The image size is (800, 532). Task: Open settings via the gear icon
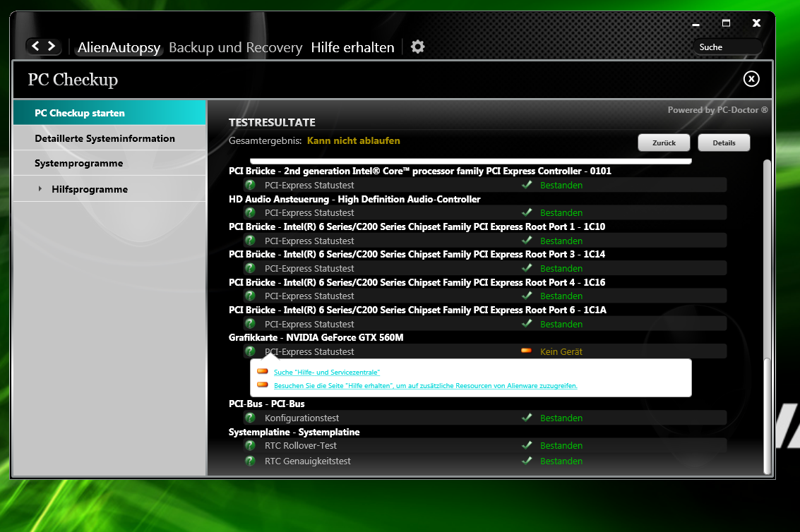(x=418, y=47)
